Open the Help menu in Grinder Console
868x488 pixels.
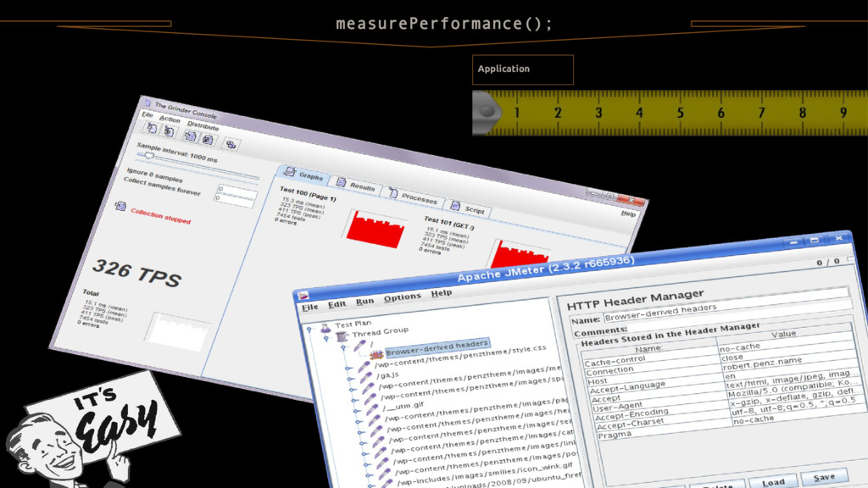[628, 213]
